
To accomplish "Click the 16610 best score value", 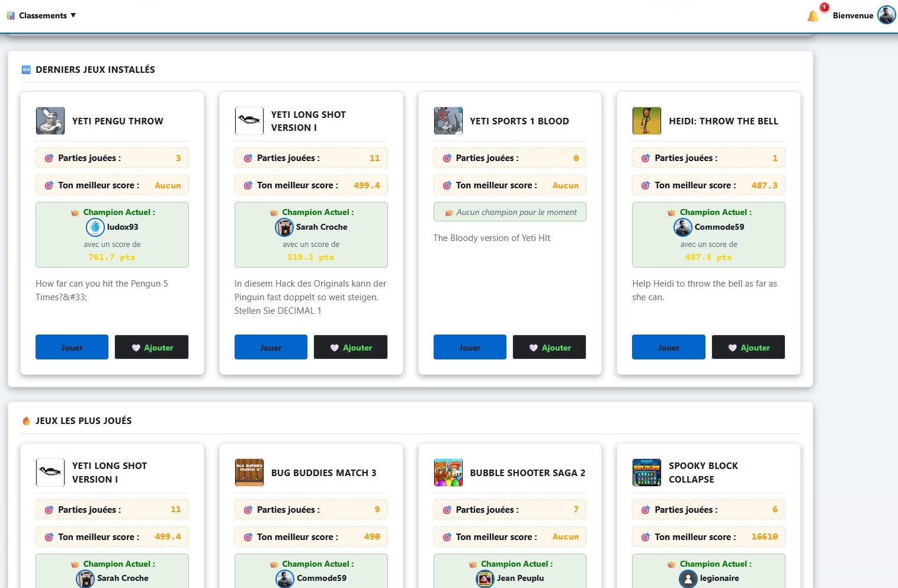I will coord(765,536).
